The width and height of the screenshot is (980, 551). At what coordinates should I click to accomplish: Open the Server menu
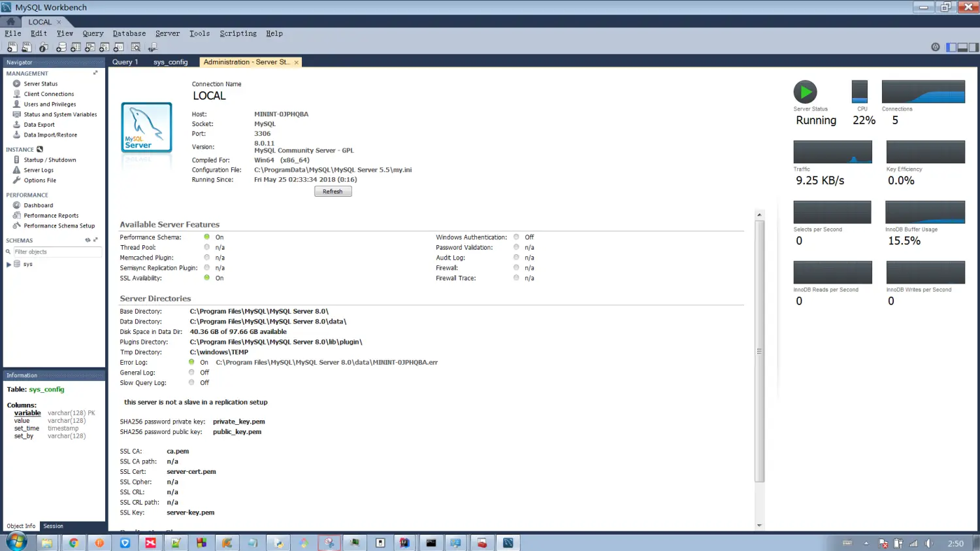tap(167, 33)
